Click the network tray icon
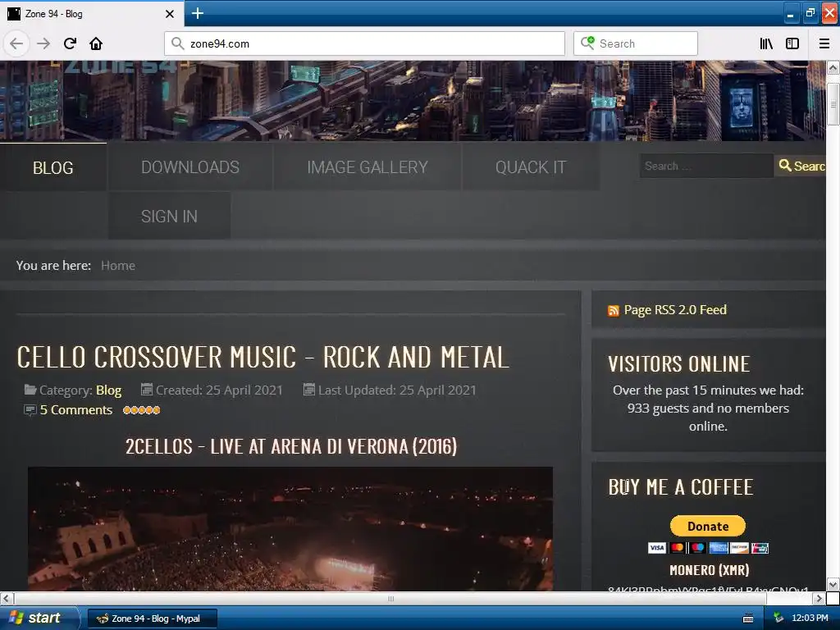The width and height of the screenshot is (840, 630). pyautogui.click(x=778, y=619)
